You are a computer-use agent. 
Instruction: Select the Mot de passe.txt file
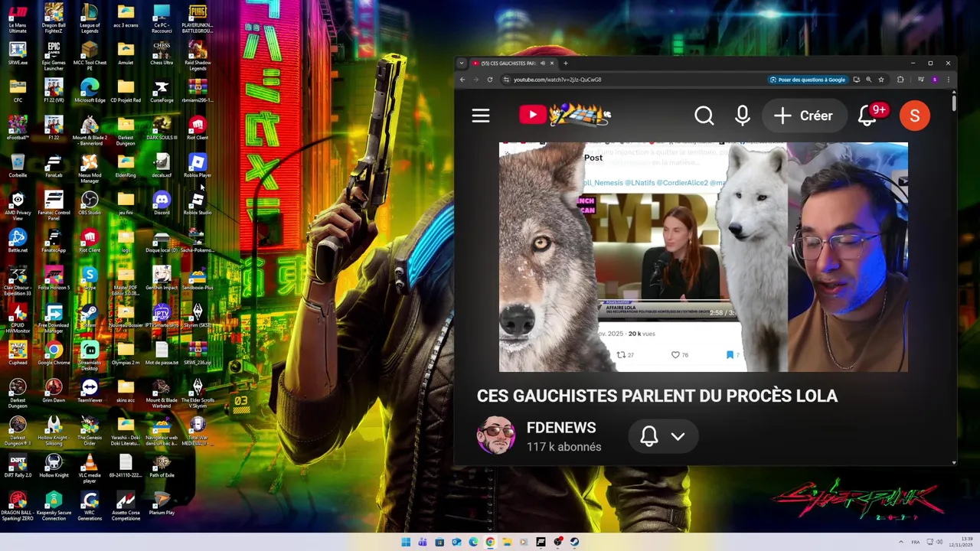coord(162,354)
